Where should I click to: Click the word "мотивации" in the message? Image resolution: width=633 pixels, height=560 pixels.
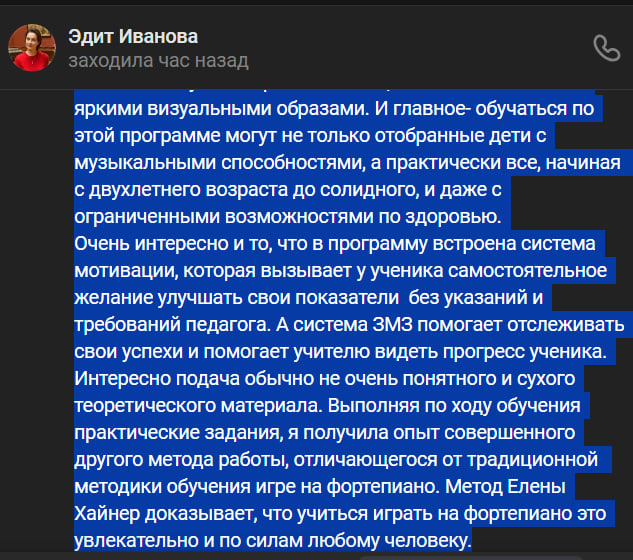click(x=126, y=271)
